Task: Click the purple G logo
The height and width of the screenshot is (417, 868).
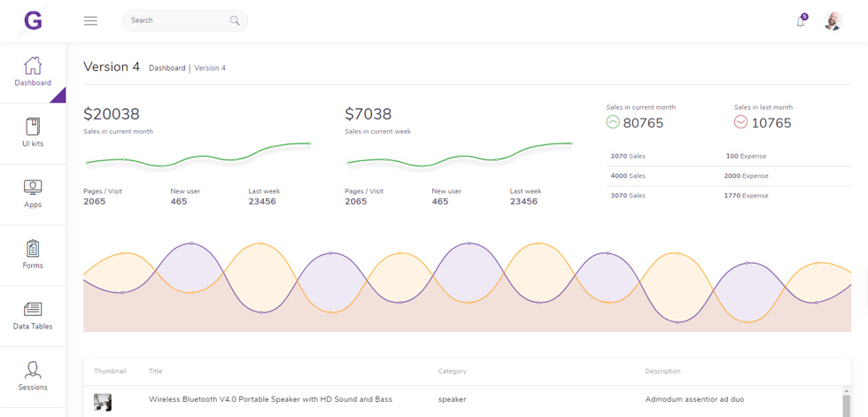Action: [x=34, y=20]
